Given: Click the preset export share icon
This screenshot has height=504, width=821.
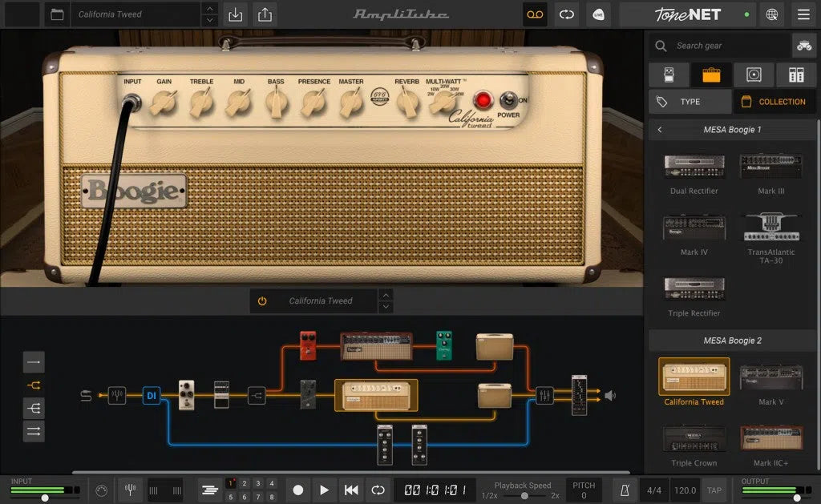Looking at the screenshot, I should (x=263, y=14).
